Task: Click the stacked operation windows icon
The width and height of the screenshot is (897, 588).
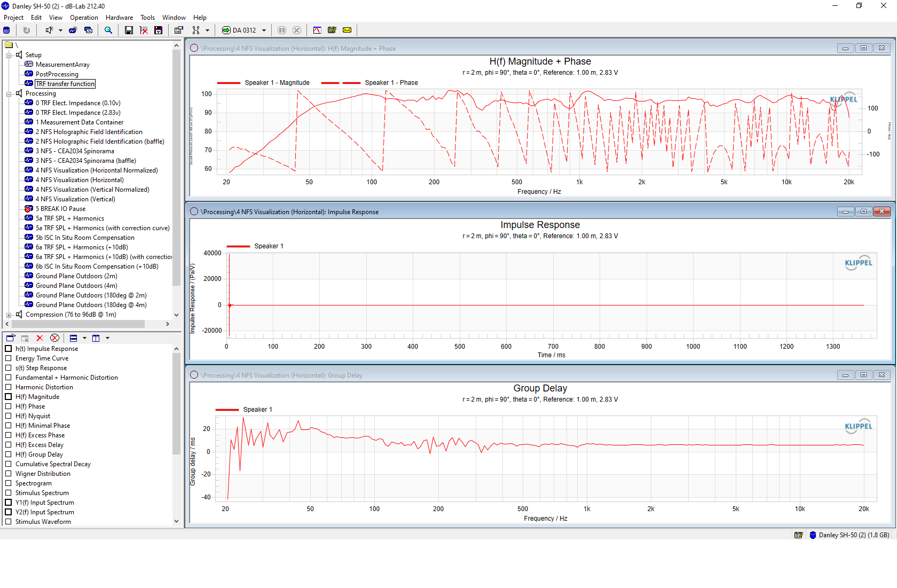Action: [x=89, y=30]
